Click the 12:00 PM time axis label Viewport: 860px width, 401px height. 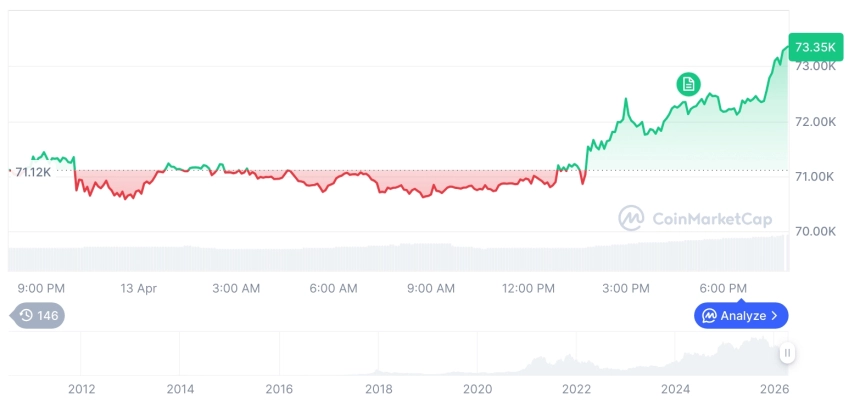pyautogui.click(x=528, y=288)
